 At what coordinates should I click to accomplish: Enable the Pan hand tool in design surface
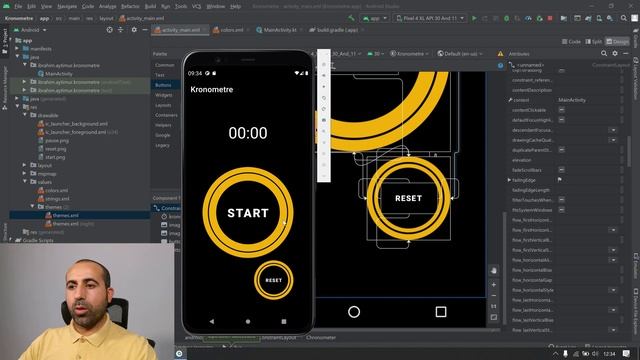point(494,270)
